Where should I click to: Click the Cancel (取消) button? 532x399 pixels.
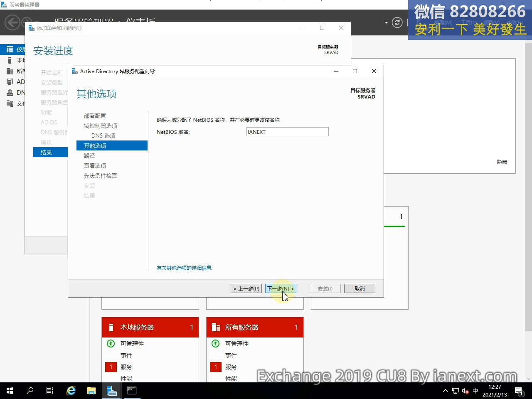pos(360,288)
